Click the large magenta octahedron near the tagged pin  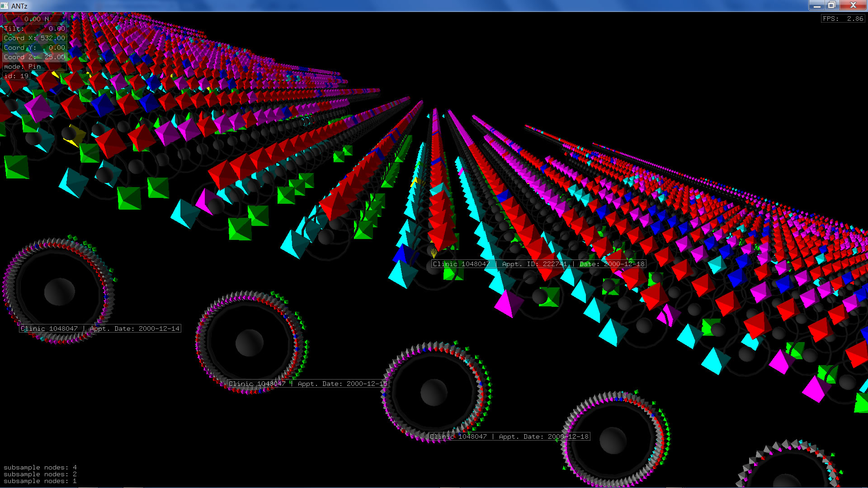[x=508, y=303]
